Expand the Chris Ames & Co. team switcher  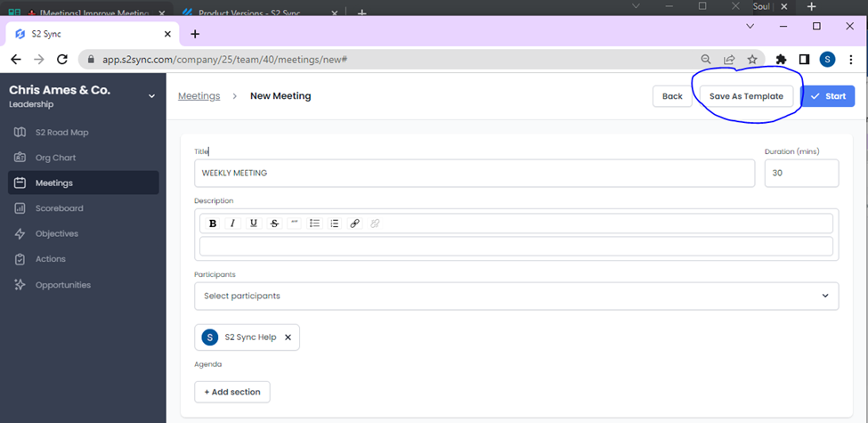[152, 96]
